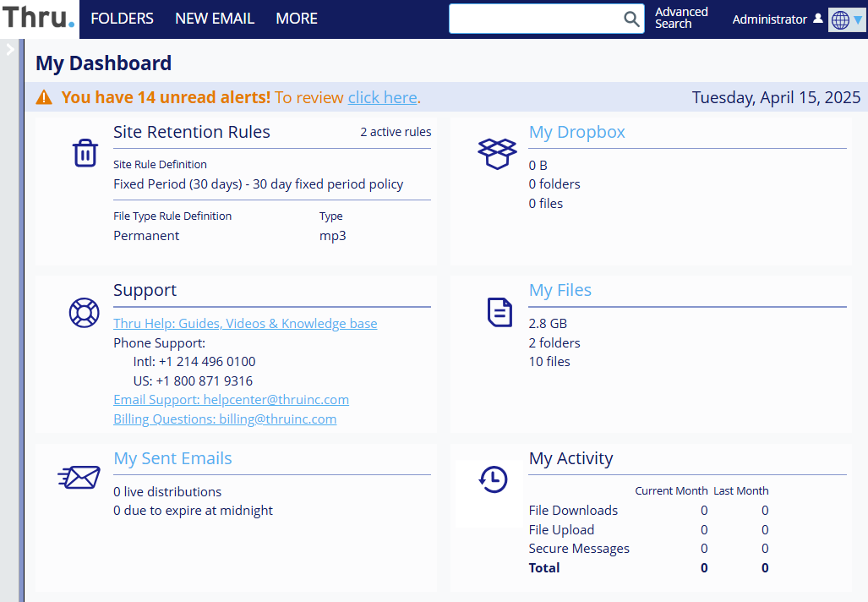Click the My Sent Emails envelope icon

point(79,478)
